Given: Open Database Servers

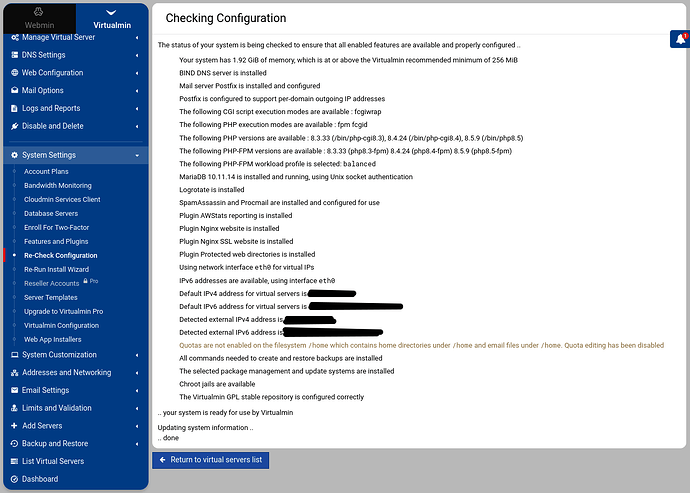Looking at the screenshot, I should click(x=51, y=213).
